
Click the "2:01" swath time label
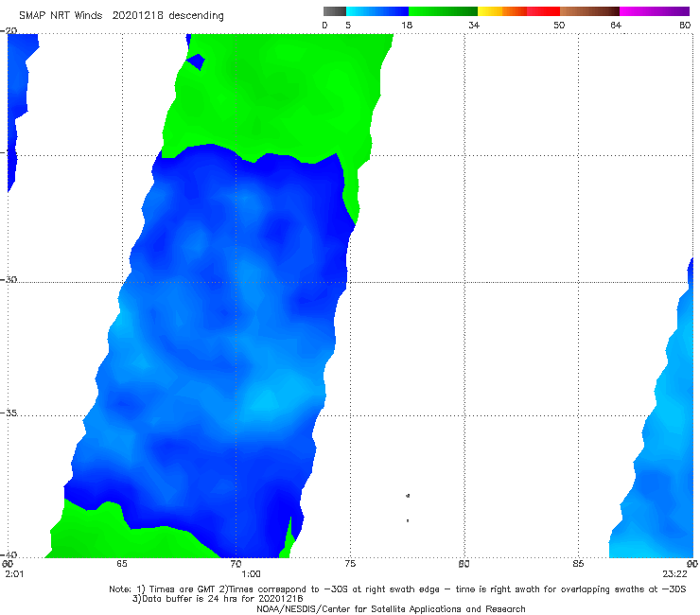[14, 574]
